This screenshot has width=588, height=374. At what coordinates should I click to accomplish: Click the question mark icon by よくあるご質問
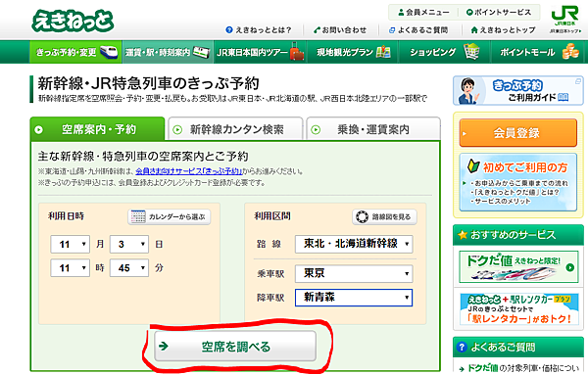point(462,347)
